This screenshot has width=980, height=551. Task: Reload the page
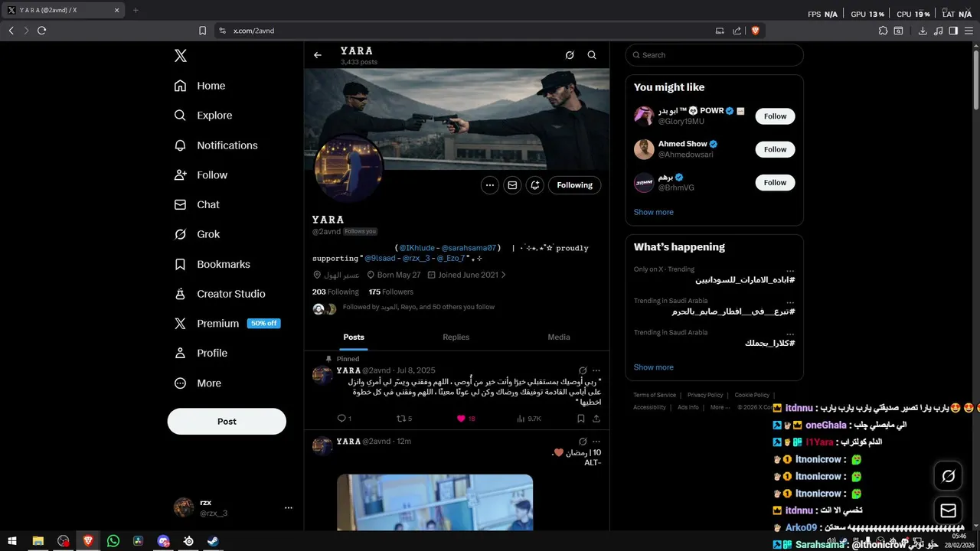pyautogui.click(x=41, y=31)
